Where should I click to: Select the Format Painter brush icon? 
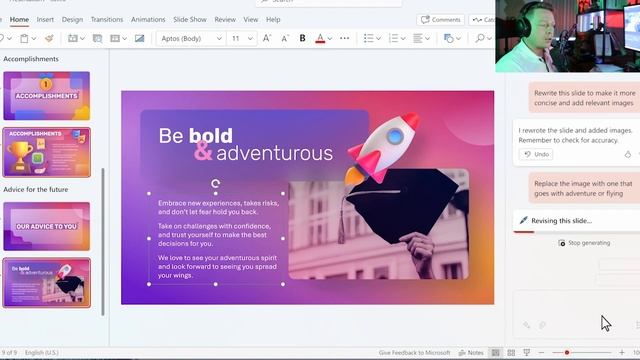[49, 38]
